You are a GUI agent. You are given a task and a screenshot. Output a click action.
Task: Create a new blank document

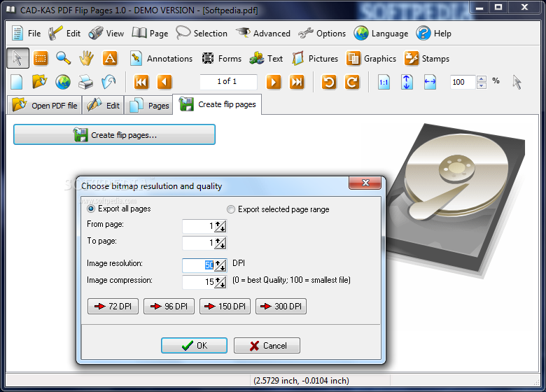click(x=17, y=82)
